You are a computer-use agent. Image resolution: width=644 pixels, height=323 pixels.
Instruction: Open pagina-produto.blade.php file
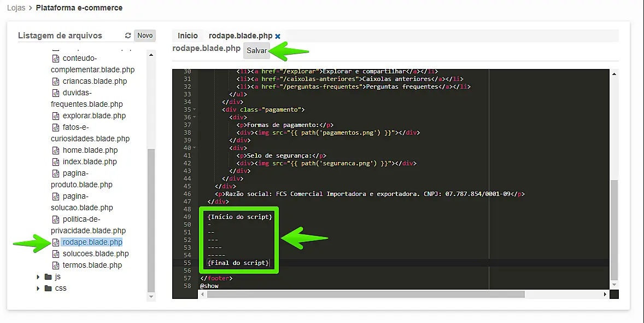coord(82,179)
